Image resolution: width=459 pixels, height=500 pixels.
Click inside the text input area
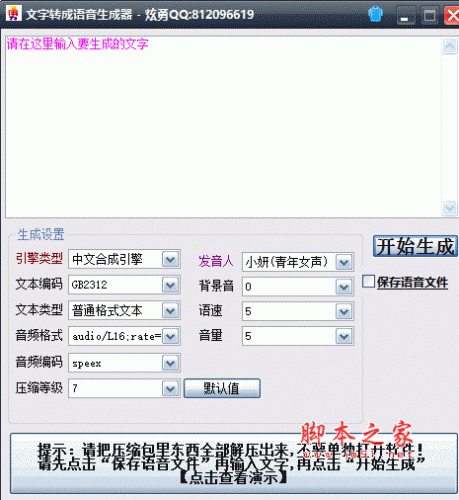pyautogui.click(x=223, y=127)
